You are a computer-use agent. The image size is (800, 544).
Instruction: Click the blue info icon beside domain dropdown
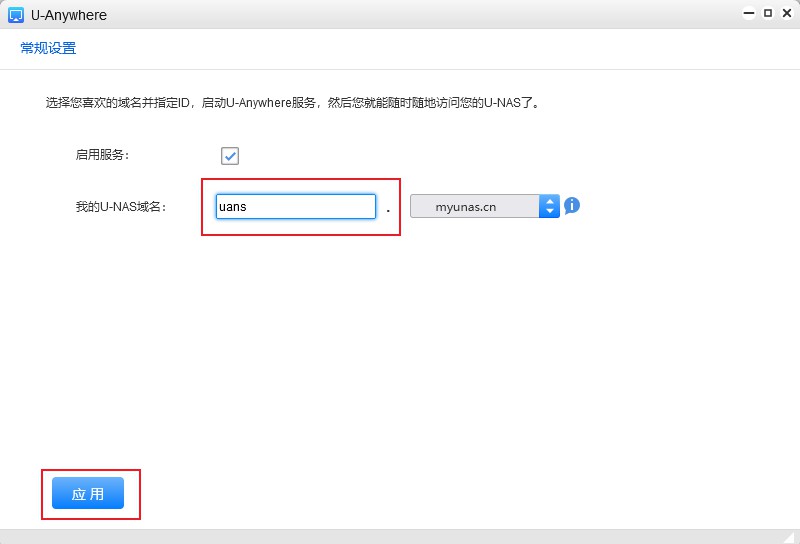point(572,206)
